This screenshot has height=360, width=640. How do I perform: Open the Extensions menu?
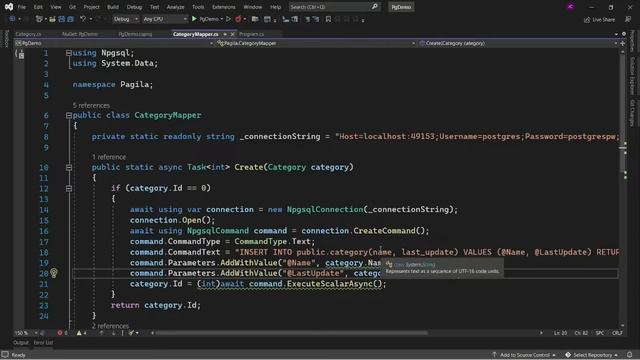(x=224, y=7)
